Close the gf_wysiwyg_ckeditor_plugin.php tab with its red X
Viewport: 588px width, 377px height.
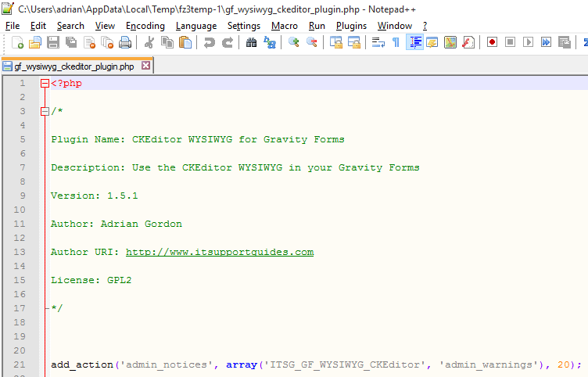pos(146,66)
